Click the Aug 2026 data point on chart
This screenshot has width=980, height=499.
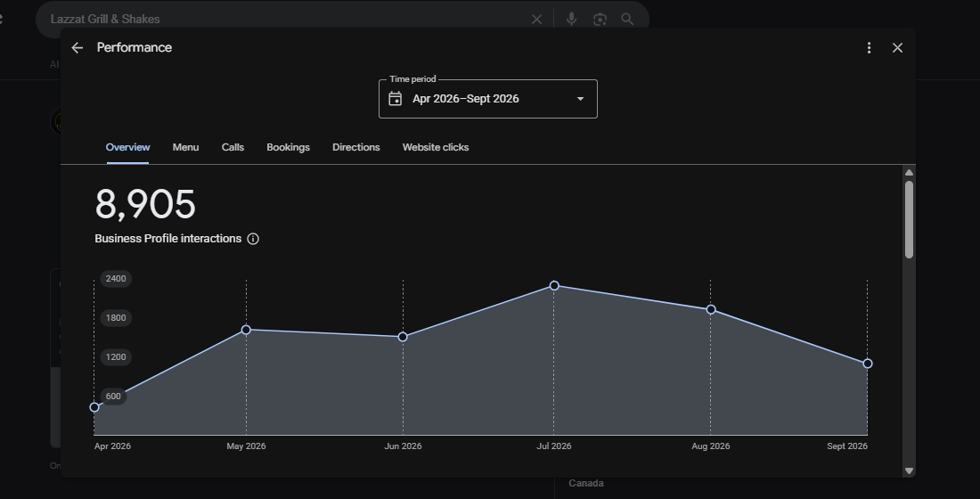[x=711, y=309]
